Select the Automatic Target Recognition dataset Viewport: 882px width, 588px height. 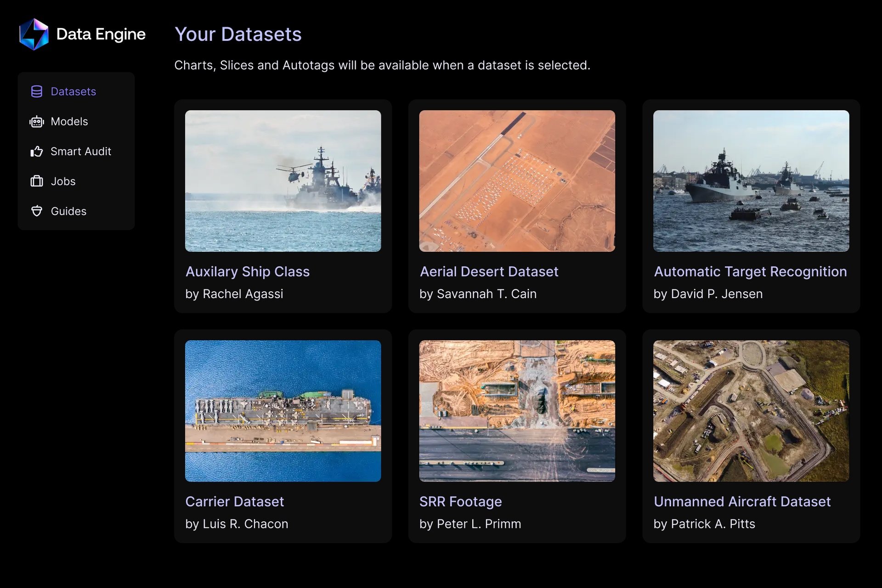pyautogui.click(x=751, y=271)
